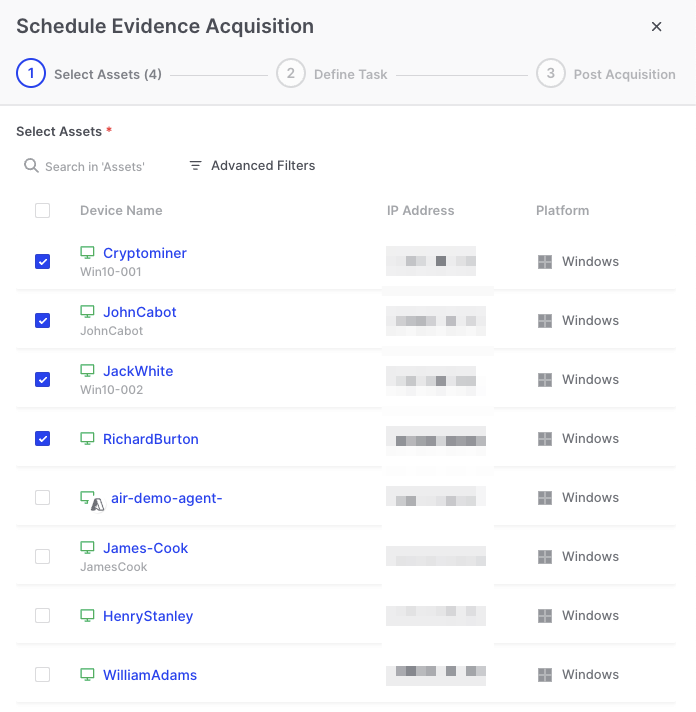Image resolution: width=696 pixels, height=712 pixels.
Task: Open the JohnCabot device link
Action: (x=139, y=312)
